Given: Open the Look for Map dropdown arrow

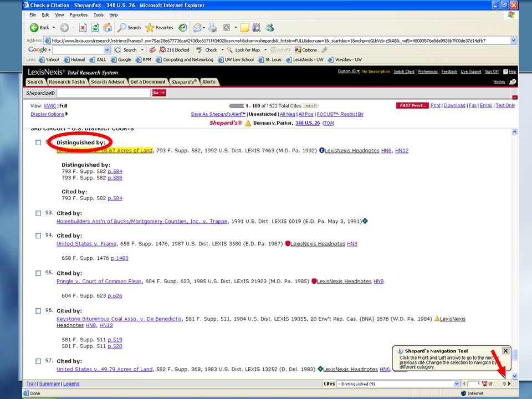Looking at the screenshot, I should tap(265, 50).
